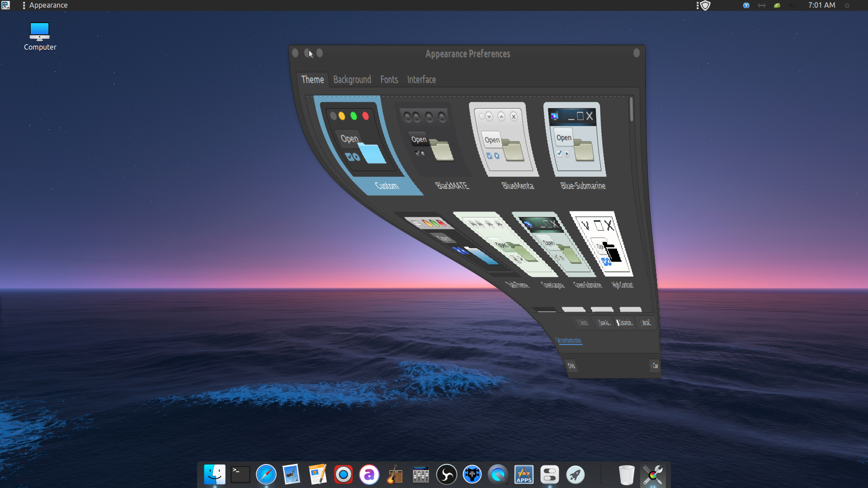Click the Computer desktop icon
Screen dimensions: 868x488
[x=40, y=36]
